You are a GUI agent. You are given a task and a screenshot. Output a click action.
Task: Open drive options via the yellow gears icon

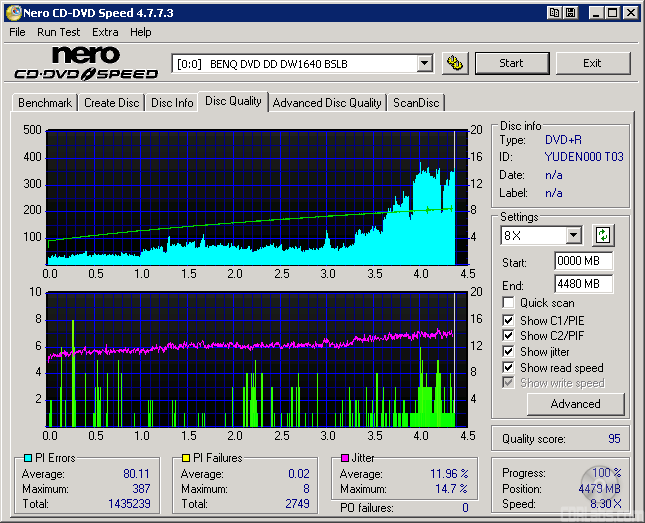(455, 63)
